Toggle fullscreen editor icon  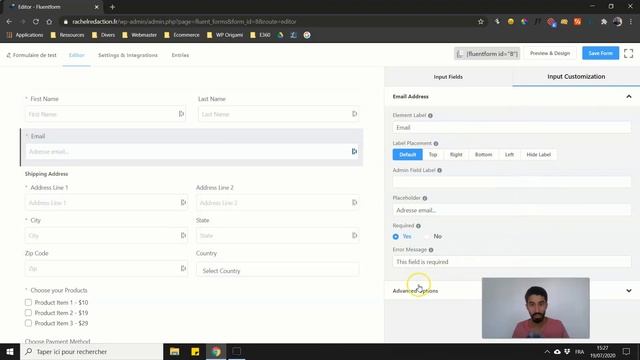[x=629, y=53]
